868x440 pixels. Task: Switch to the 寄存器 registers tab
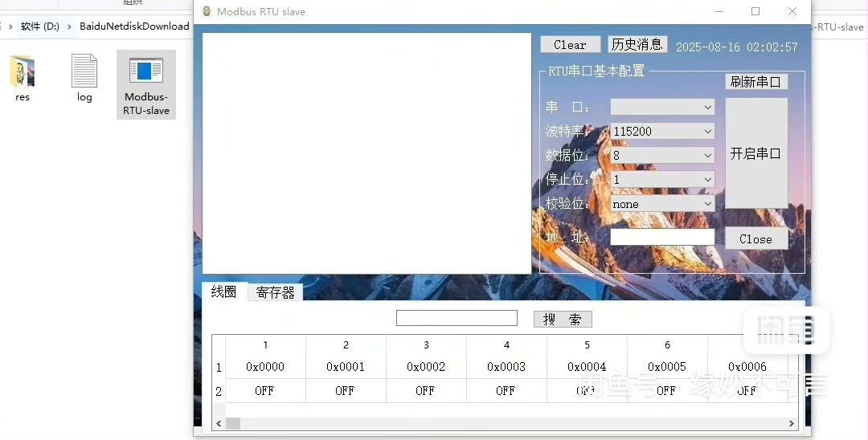click(275, 292)
